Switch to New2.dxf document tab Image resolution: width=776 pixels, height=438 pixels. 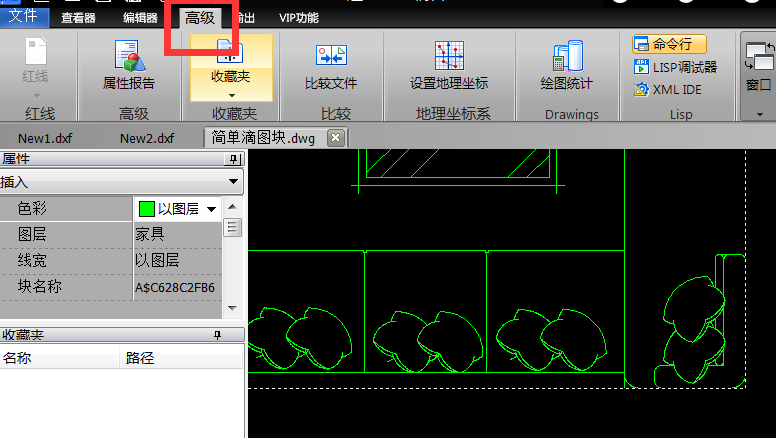(x=147, y=138)
